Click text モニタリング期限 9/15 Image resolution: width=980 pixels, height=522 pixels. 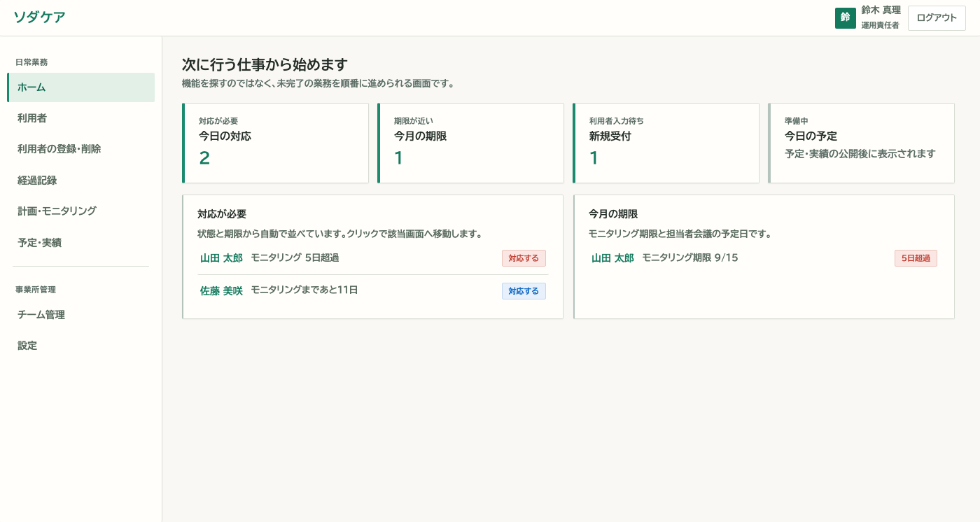coord(690,258)
